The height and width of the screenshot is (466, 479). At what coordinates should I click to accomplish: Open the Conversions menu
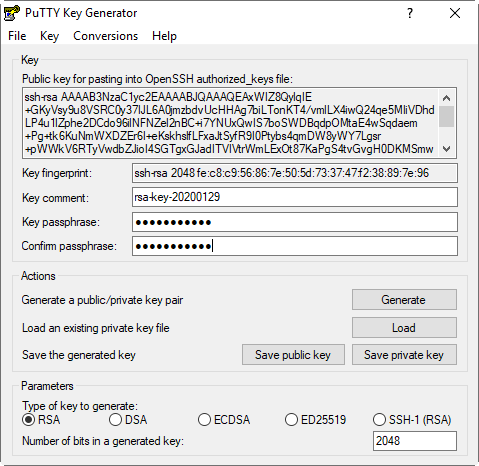(105, 36)
